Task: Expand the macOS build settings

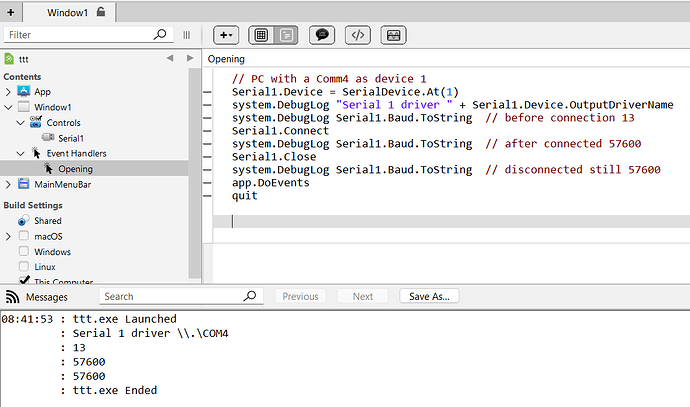Action: pos(8,237)
